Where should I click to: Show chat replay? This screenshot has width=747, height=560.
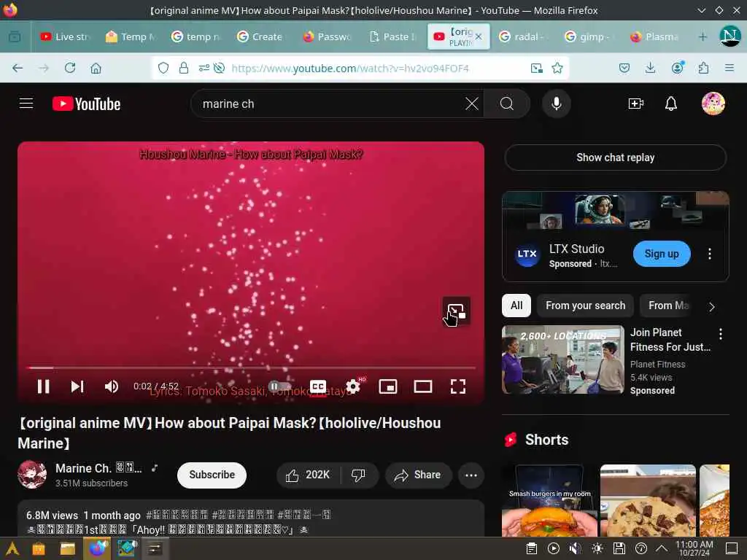616,157
